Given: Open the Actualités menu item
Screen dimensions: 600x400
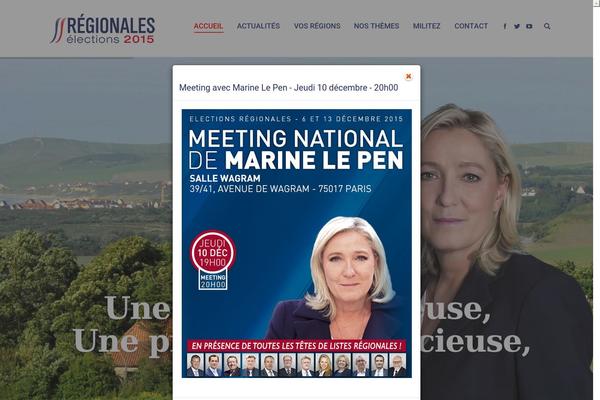Looking at the screenshot, I should 258,26.
